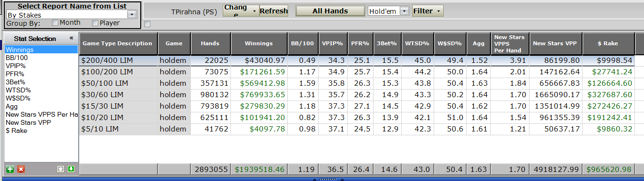Select W$SD% in the stat list
Image resolution: width=644 pixels, height=181 pixels.
[x=41, y=98]
